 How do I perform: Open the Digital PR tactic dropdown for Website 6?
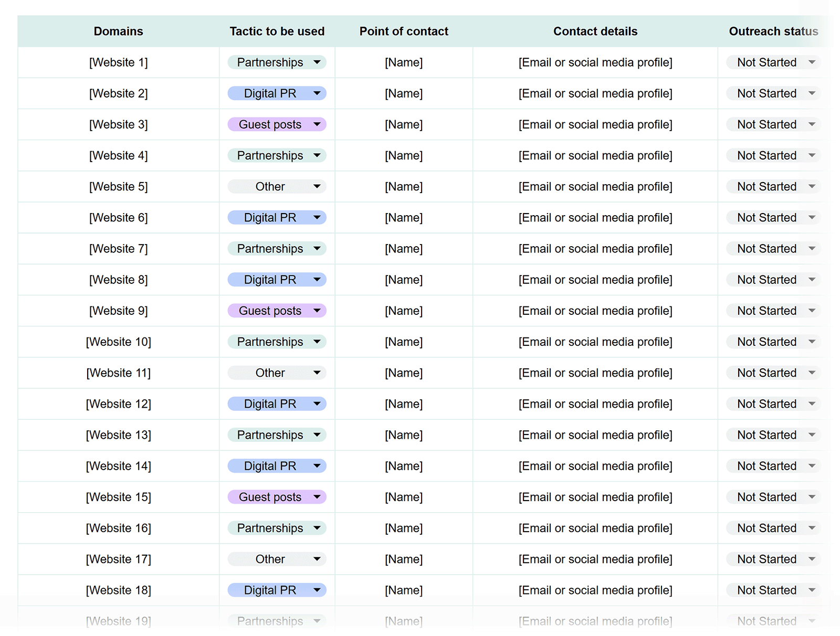point(277,217)
